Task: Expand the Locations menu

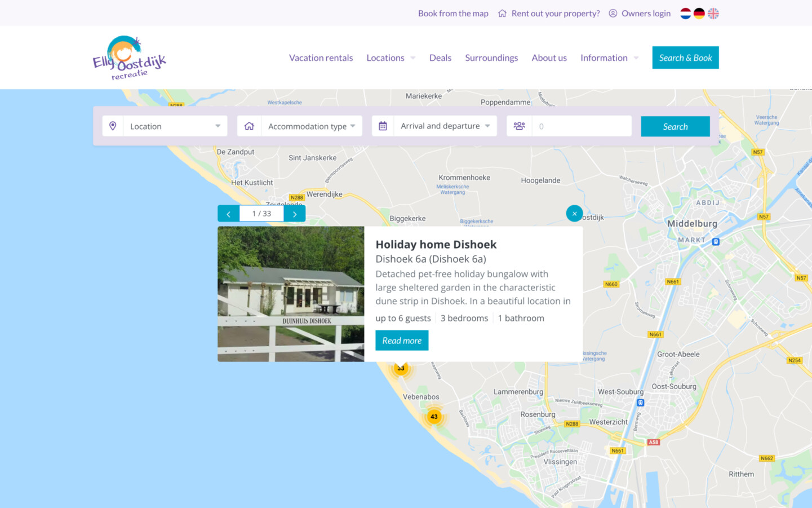Action: [391, 58]
